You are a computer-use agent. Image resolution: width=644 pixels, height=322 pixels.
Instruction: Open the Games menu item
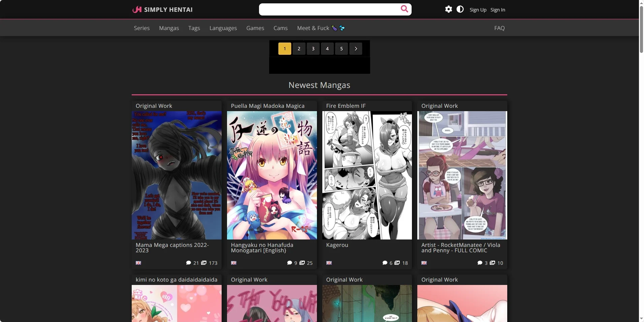pos(255,28)
